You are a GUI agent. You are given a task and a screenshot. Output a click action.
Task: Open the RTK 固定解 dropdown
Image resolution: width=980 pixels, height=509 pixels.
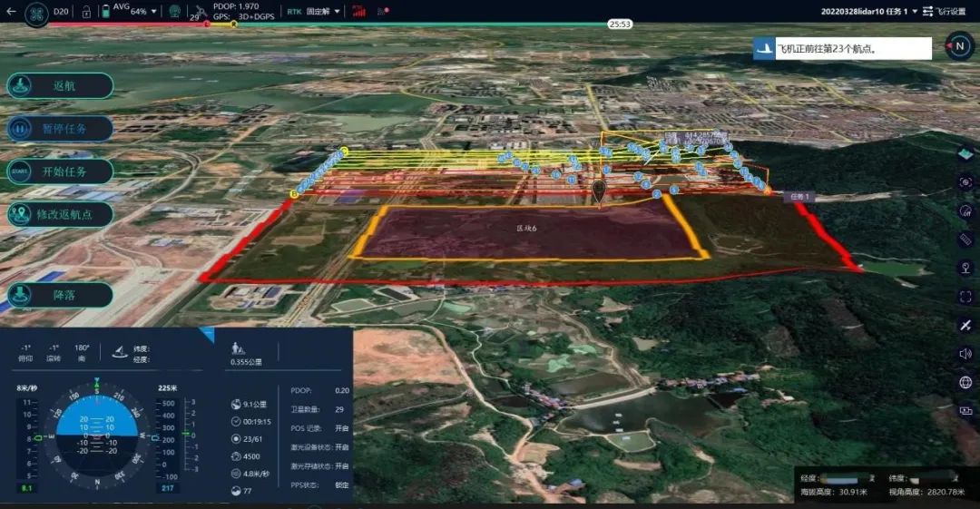point(337,12)
